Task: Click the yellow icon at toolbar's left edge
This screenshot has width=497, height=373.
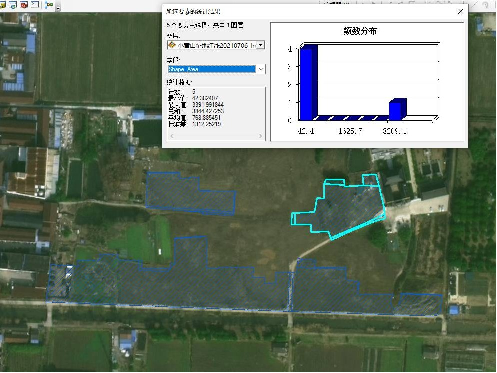Action: click(2, 5)
